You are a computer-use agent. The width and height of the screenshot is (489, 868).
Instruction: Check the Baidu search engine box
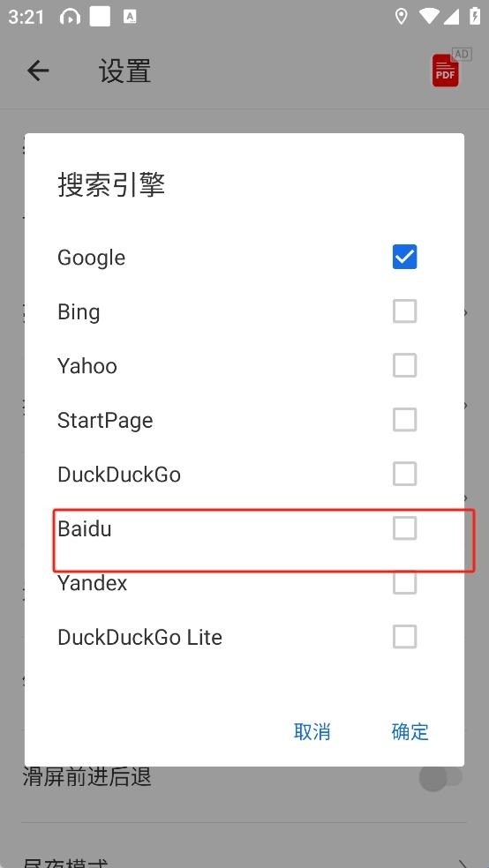(x=405, y=528)
